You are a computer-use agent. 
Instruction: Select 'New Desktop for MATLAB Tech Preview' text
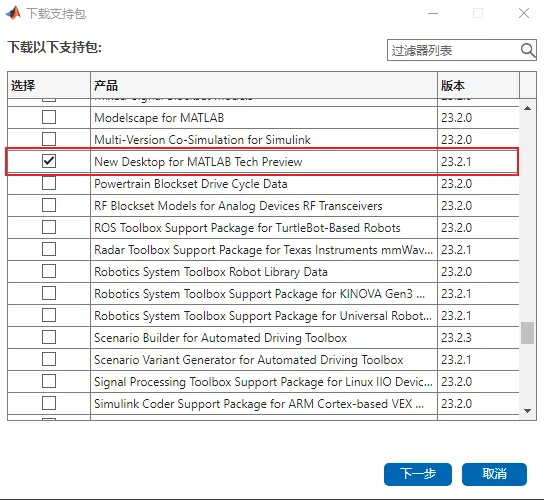coord(198,162)
